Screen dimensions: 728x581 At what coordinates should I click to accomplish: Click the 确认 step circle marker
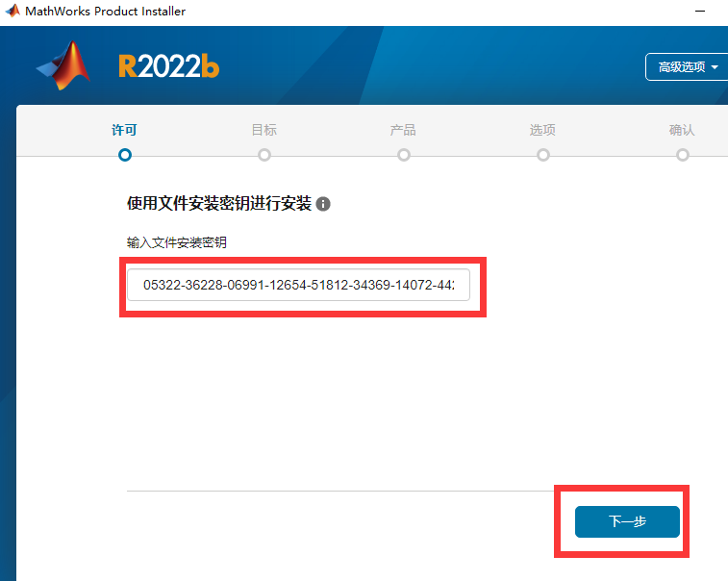pyautogui.click(x=683, y=155)
